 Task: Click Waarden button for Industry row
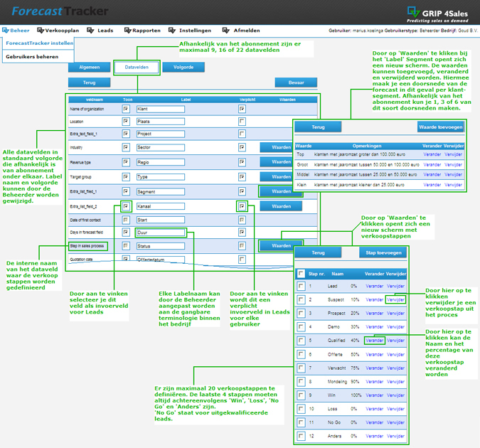pos(277,147)
